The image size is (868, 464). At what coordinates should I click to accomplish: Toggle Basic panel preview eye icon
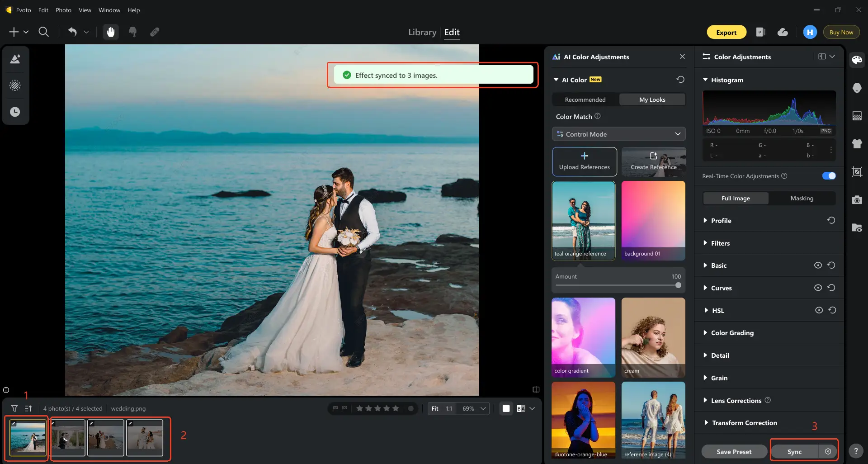coord(818,265)
